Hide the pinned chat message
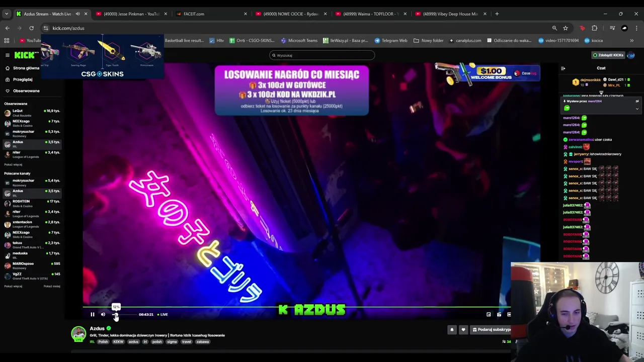This screenshot has width=644, height=362. [x=637, y=101]
